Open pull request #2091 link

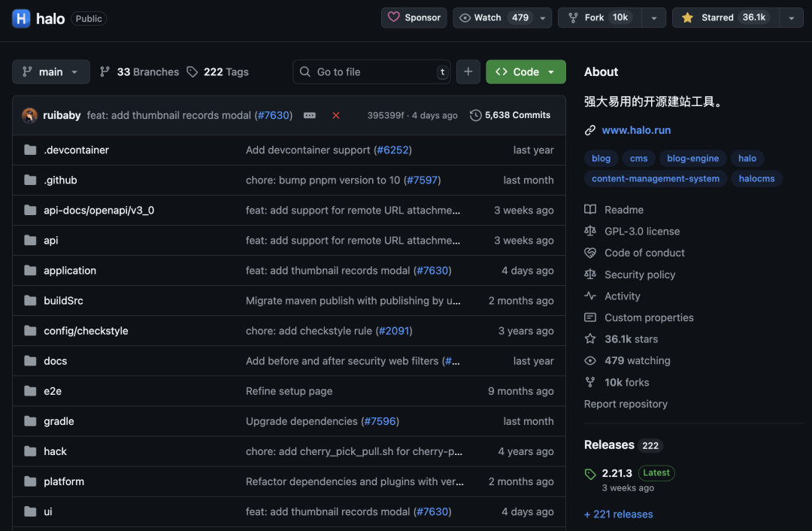[394, 330]
